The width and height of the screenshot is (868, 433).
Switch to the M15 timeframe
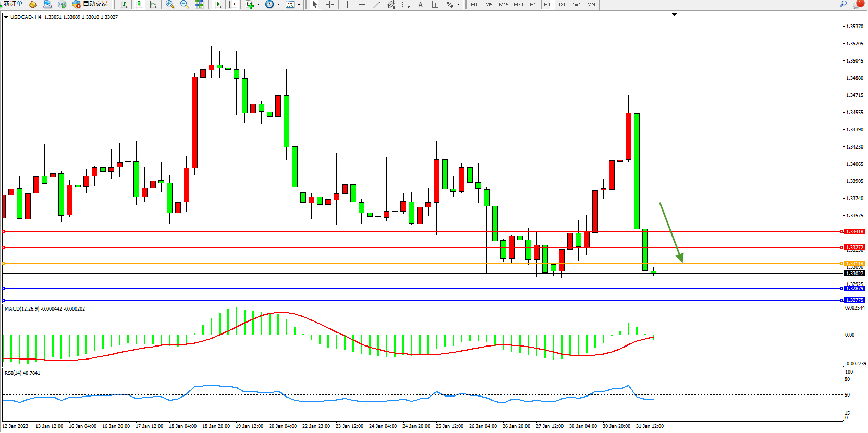click(503, 5)
